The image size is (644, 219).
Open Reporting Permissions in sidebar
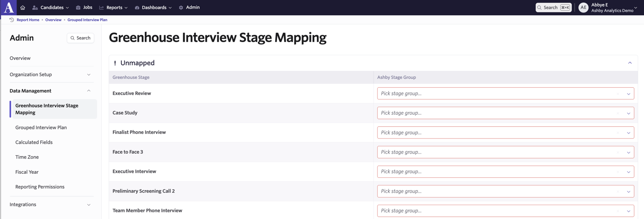pos(40,187)
